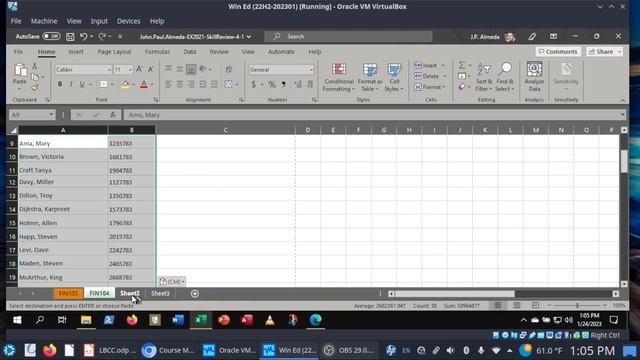Screen dimensions: 640x360
Task: Open the Font size dropdown
Action: [130, 70]
